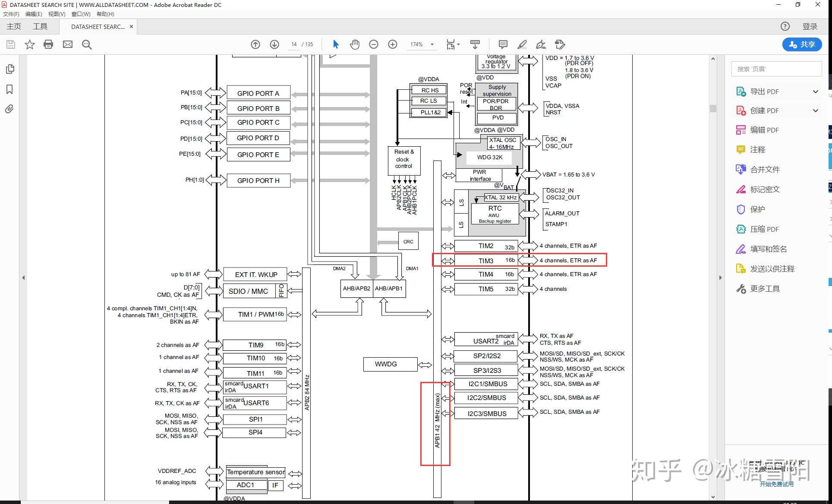
Task: Zoom in with plus icon
Action: (393, 44)
